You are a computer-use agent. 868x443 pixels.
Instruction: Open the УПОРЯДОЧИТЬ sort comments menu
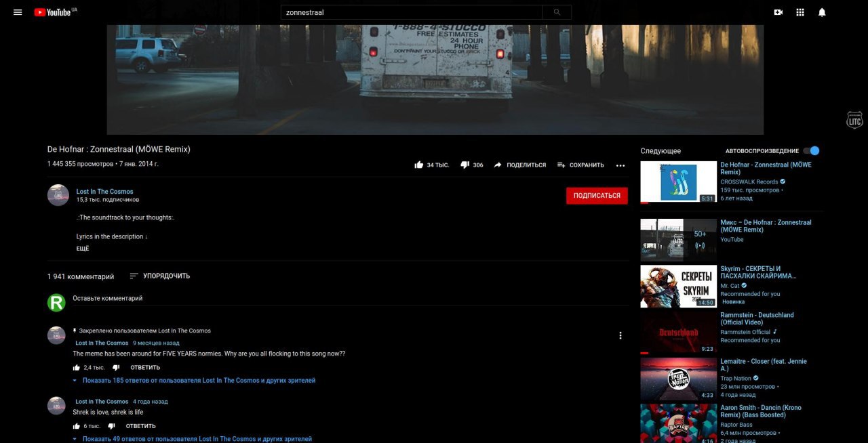click(160, 276)
